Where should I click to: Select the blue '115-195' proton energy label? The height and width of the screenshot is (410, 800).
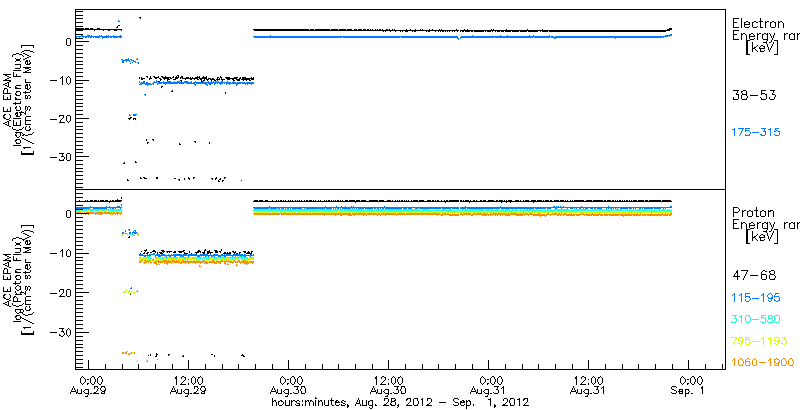(x=756, y=298)
